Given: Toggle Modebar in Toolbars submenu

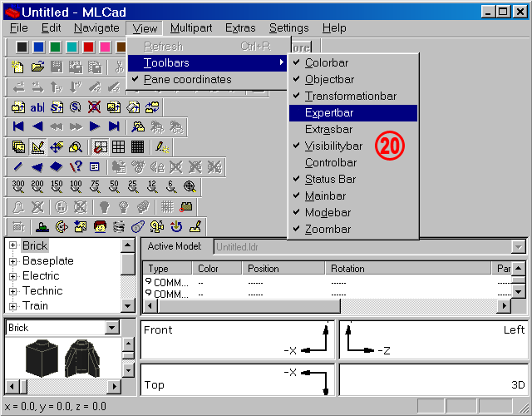Looking at the screenshot, I should [352, 213].
